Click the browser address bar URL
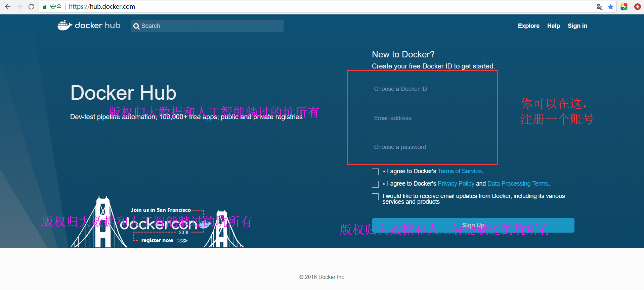The width and height of the screenshot is (644, 290). tap(102, 7)
